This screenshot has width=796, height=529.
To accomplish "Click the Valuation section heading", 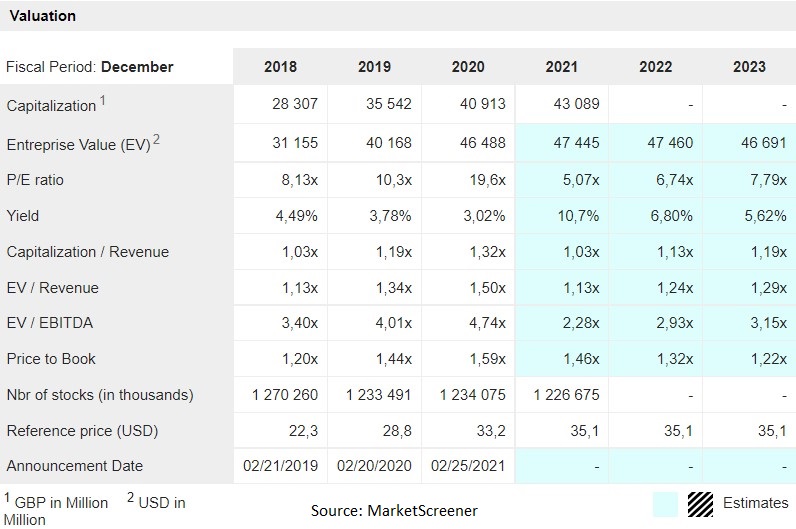I will pyautogui.click(x=43, y=16).
